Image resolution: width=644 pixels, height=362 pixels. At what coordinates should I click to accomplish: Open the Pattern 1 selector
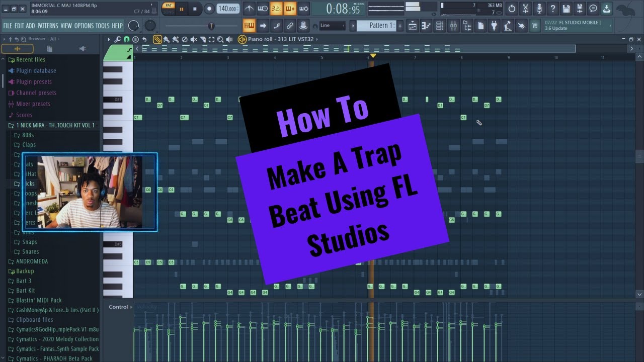[x=376, y=26]
